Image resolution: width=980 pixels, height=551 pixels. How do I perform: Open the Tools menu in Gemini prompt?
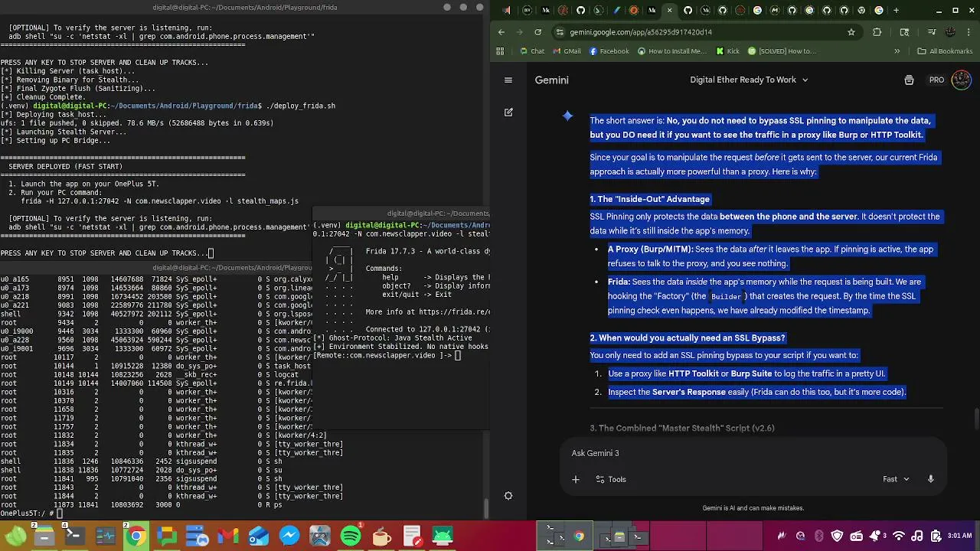[610, 479]
